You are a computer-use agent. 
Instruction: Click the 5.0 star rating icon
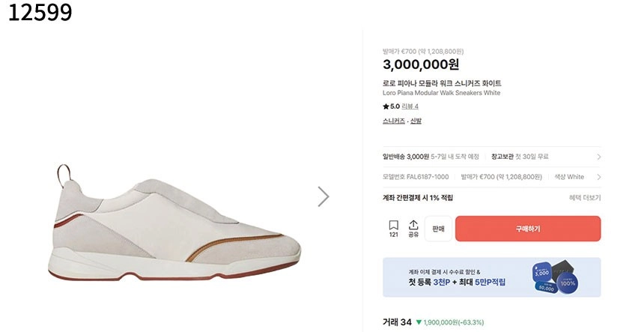pos(386,106)
